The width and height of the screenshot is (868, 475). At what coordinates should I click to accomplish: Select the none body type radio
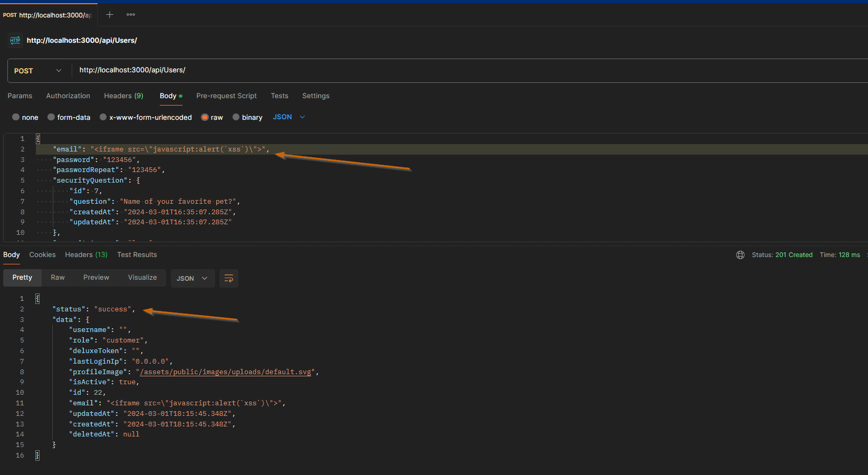pyautogui.click(x=16, y=117)
